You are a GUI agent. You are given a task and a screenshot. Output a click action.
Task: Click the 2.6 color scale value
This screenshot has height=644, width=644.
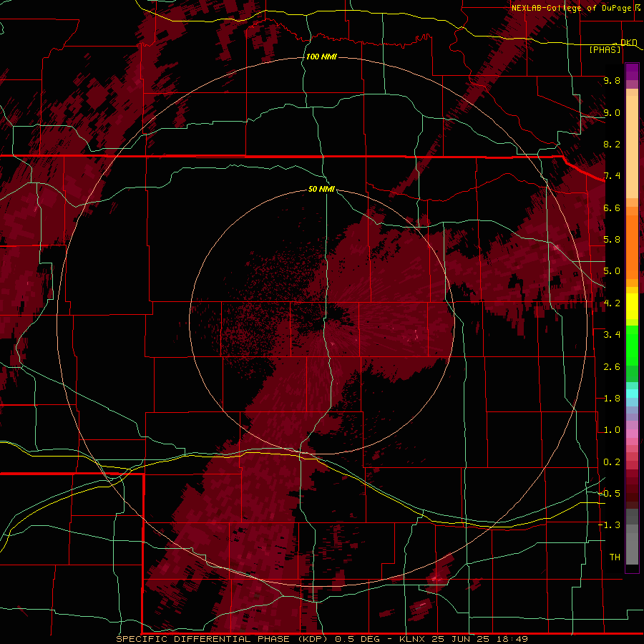tap(612, 367)
